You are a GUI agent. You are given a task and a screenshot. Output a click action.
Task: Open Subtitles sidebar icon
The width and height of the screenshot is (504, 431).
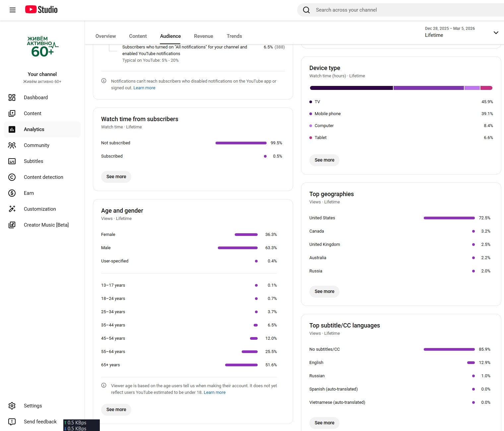[x=12, y=161]
